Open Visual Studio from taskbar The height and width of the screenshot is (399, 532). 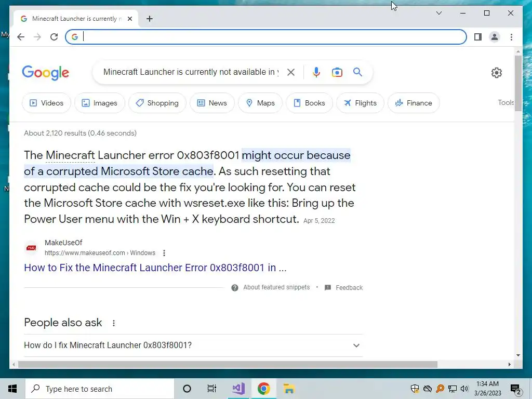238,389
